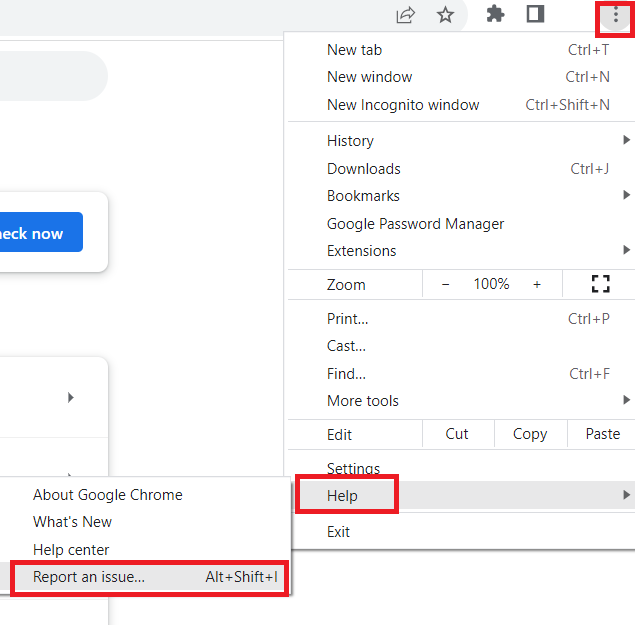Select Cast... menu entry

tap(460, 346)
